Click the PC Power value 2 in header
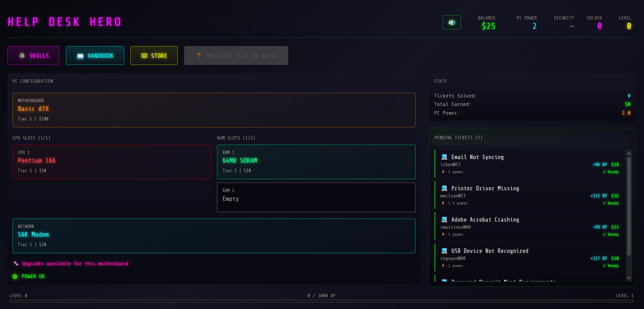 (x=534, y=26)
